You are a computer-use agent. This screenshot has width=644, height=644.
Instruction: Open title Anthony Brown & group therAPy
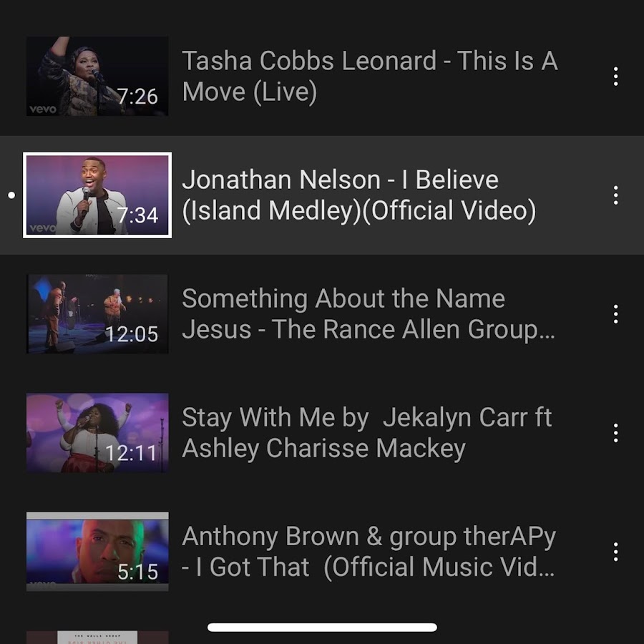pos(369,552)
